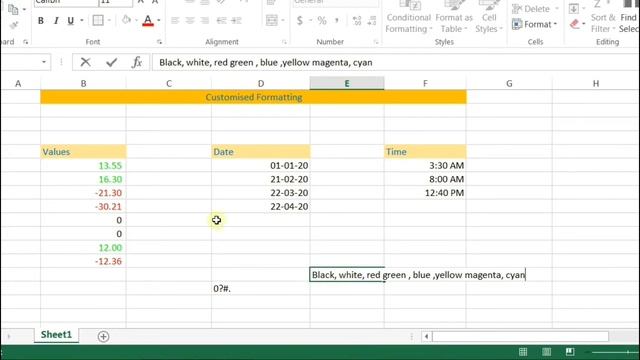Screen dimensions: 640x360
Task: Select date cell 21-02-20
Action: point(261,179)
